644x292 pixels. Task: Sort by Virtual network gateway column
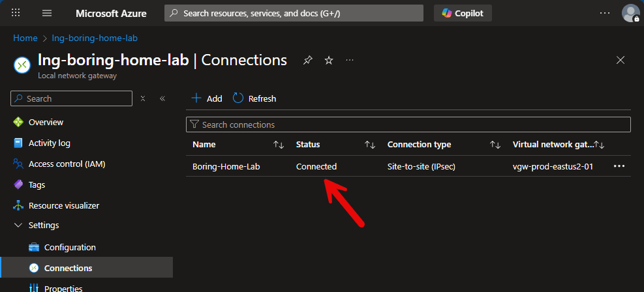(x=553, y=144)
